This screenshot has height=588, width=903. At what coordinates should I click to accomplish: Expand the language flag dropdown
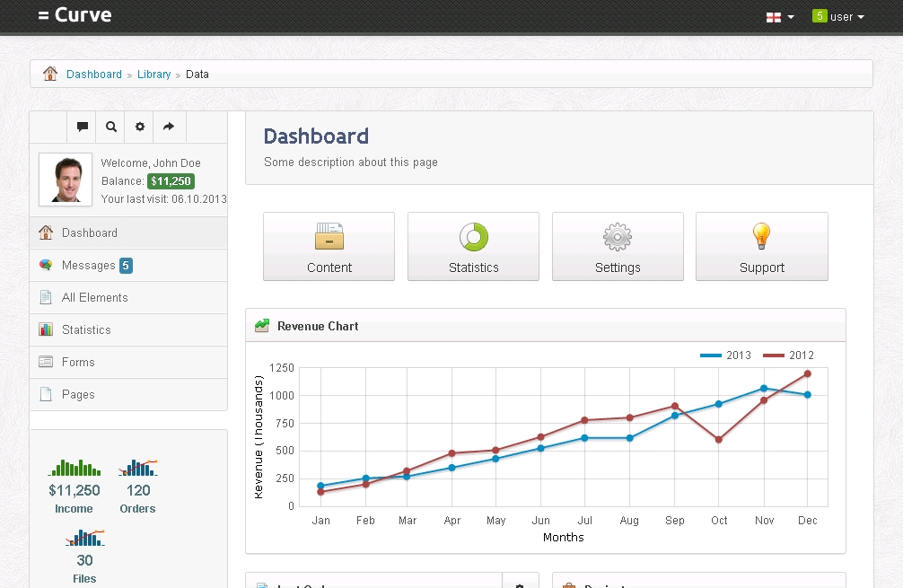click(779, 17)
